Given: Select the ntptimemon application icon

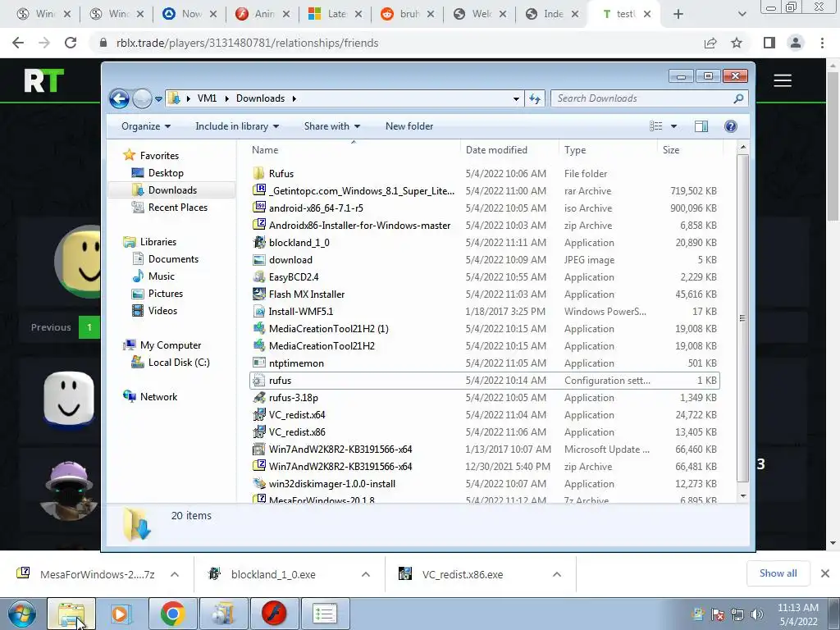Looking at the screenshot, I should click(258, 363).
